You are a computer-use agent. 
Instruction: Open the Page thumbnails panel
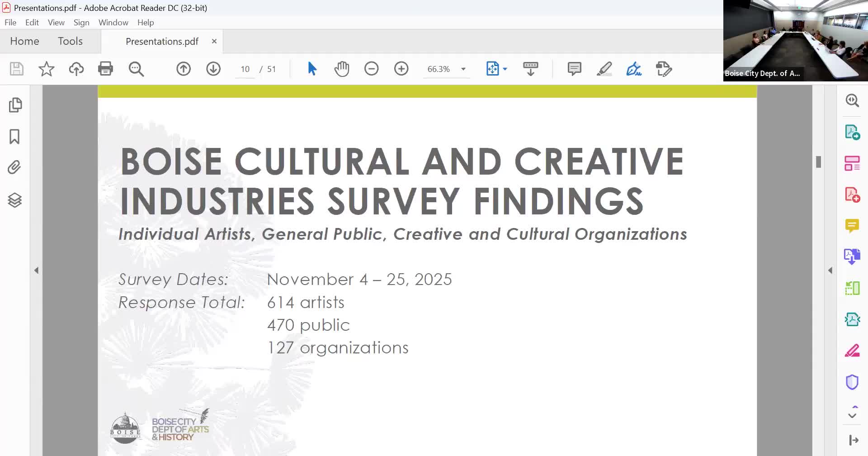(15, 105)
